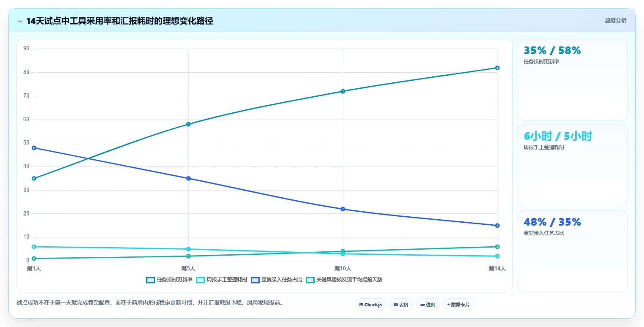The image size is (644, 327).
Task: Click the footer note starting with 试点成功不在于
Action: tap(150, 302)
